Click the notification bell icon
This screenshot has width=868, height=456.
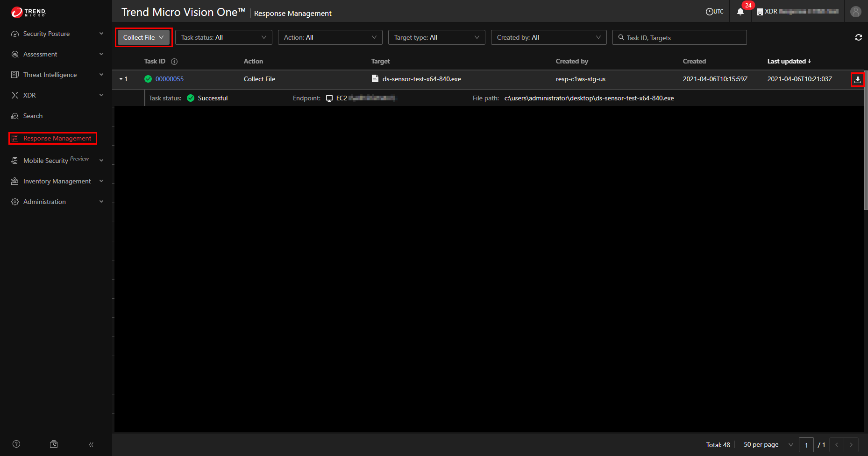[740, 12]
